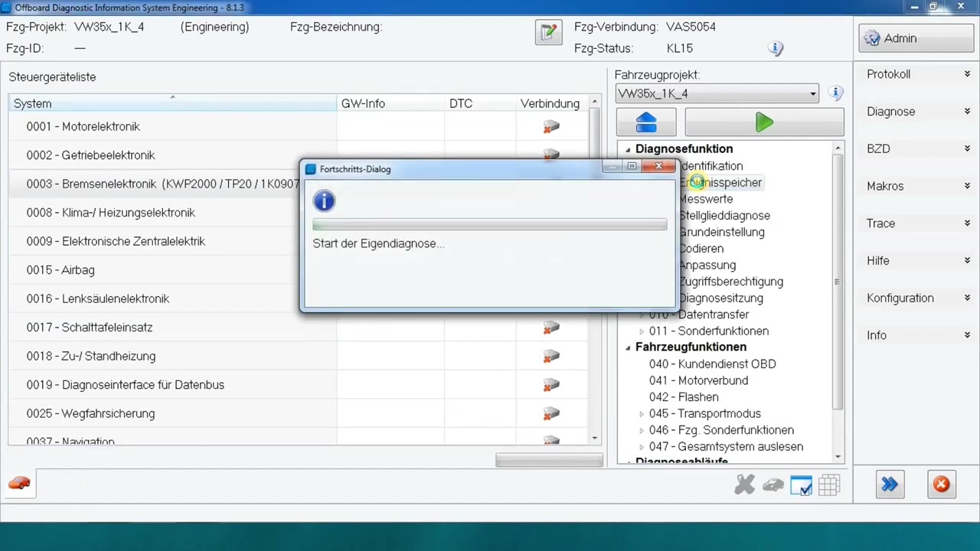
Task: Click the DTC column header
Action: pos(479,103)
